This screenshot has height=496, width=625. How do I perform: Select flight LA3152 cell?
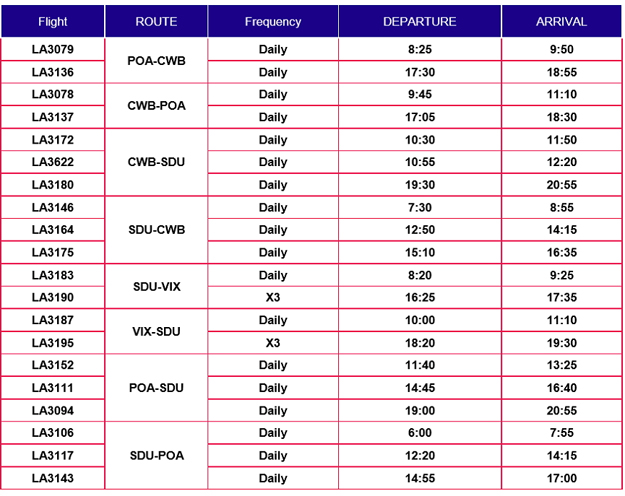(52, 365)
